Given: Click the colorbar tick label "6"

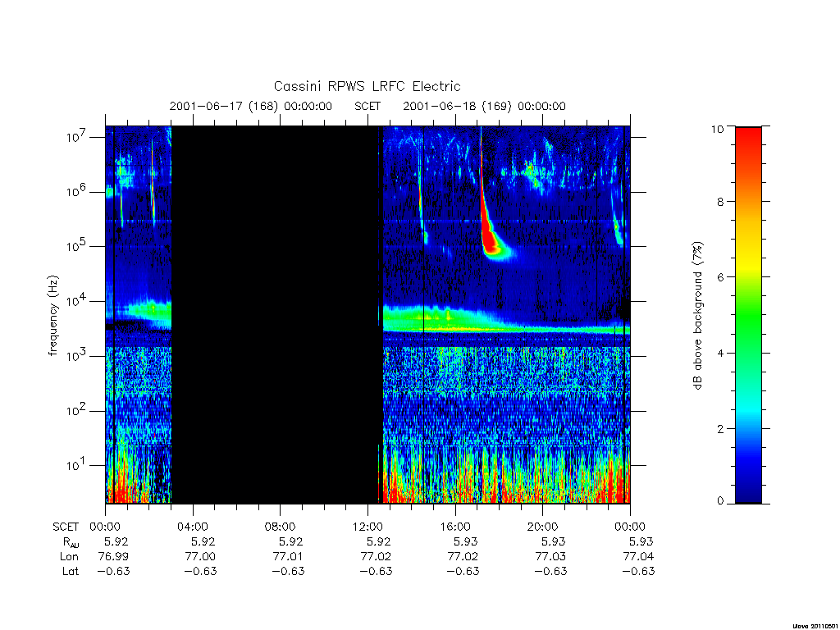Looking at the screenshot, I should coord(720,277).
